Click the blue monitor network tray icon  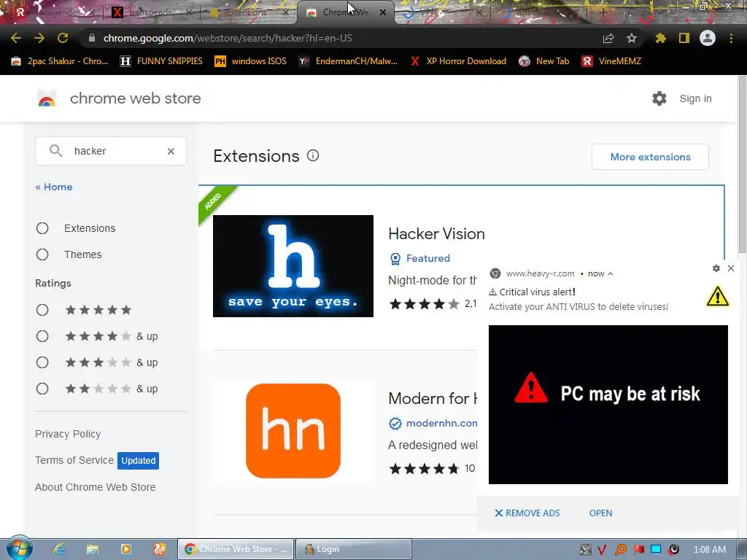(x=656, y=550)
